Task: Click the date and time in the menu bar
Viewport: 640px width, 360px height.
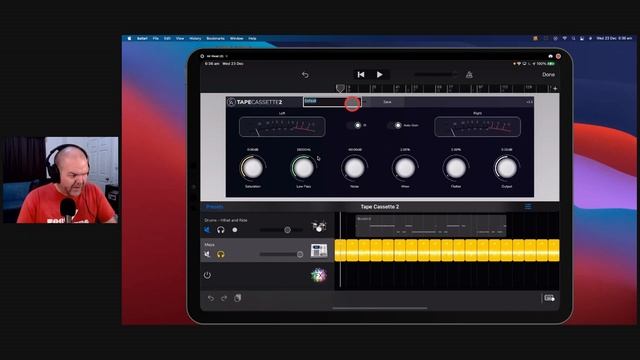Action: point(614,38)
